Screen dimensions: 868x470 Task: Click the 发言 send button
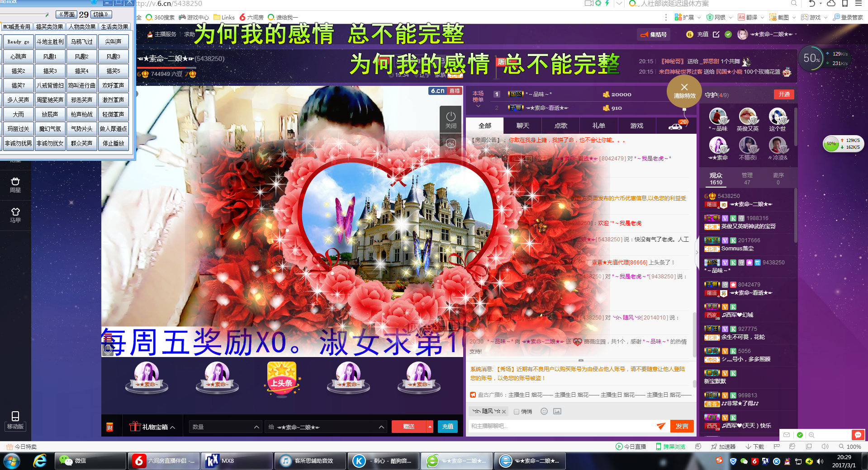(x=682, y=426)
